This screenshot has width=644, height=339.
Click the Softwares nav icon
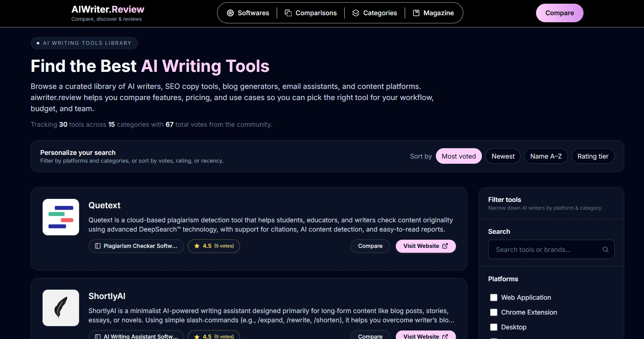pyautogui.click(x=230, y=13)
